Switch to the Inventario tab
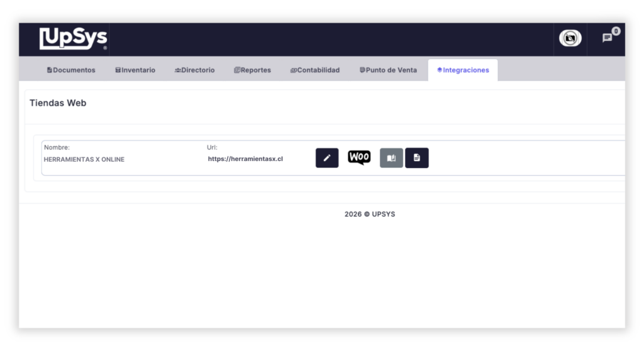Viewport: 644px width, 351px height. 135,70
